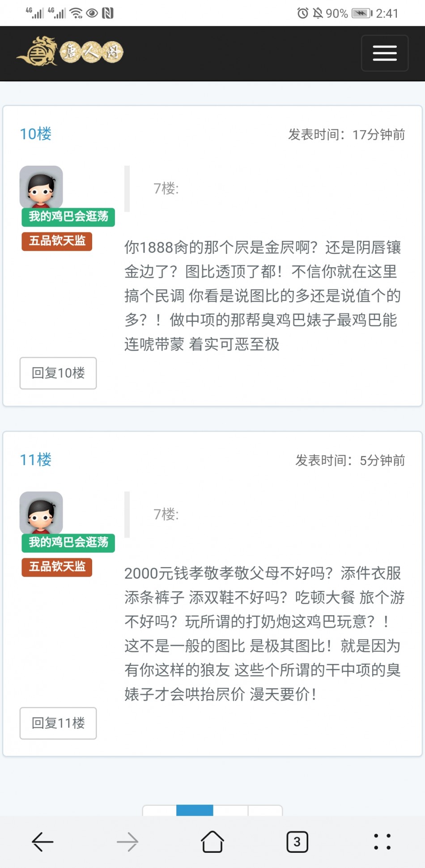The height and width of the screenshot is (868, 425).
Task: Tap the browser forward arrow
Action: [x=127, y=842]
